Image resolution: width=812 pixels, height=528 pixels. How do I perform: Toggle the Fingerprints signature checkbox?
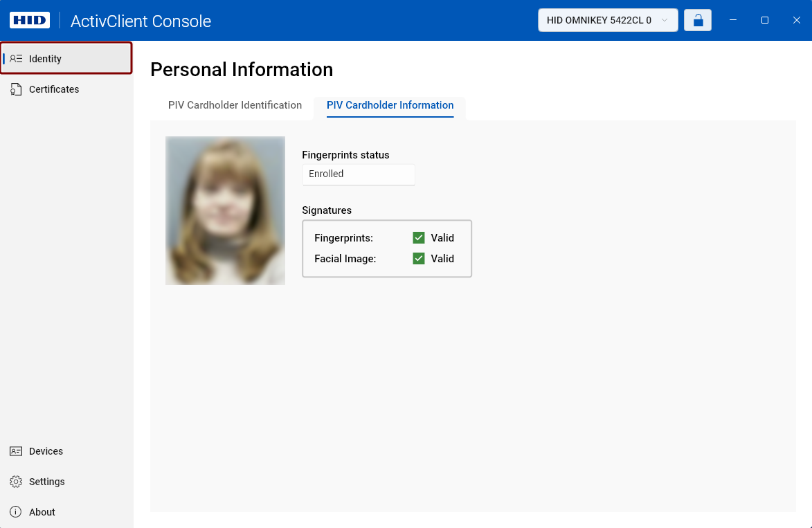[x=419, y=238]
